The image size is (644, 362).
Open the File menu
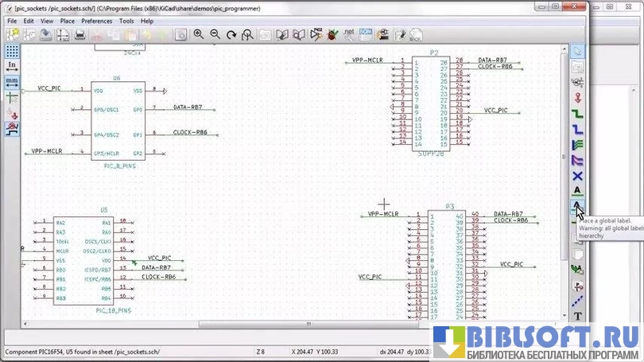[x=12, y=21]
